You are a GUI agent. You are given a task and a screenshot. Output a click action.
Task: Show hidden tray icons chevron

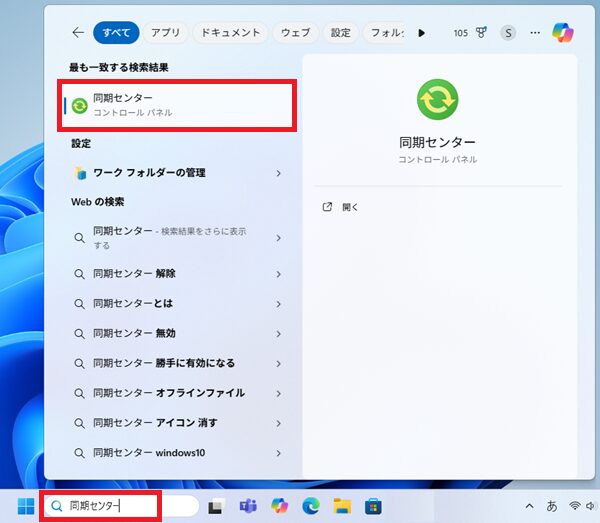529,506
